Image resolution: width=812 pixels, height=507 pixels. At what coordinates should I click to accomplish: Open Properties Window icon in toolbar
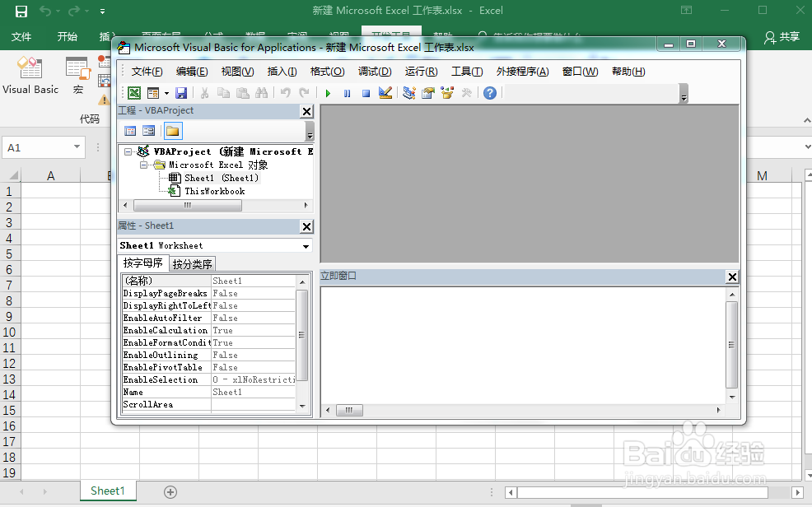click(x=427, y=93)
